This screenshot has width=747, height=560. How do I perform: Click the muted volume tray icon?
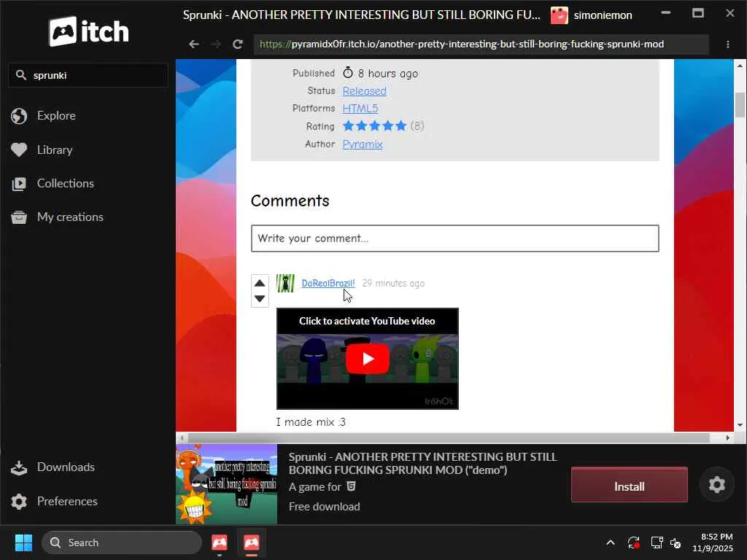pyautogui.click(x=676, y=542)
